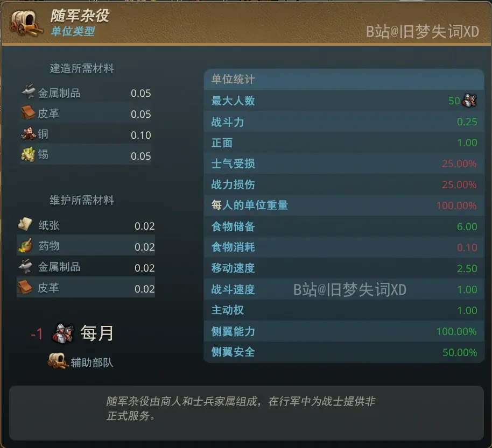Select the copper ore icon beside 铜

[28, 133]
